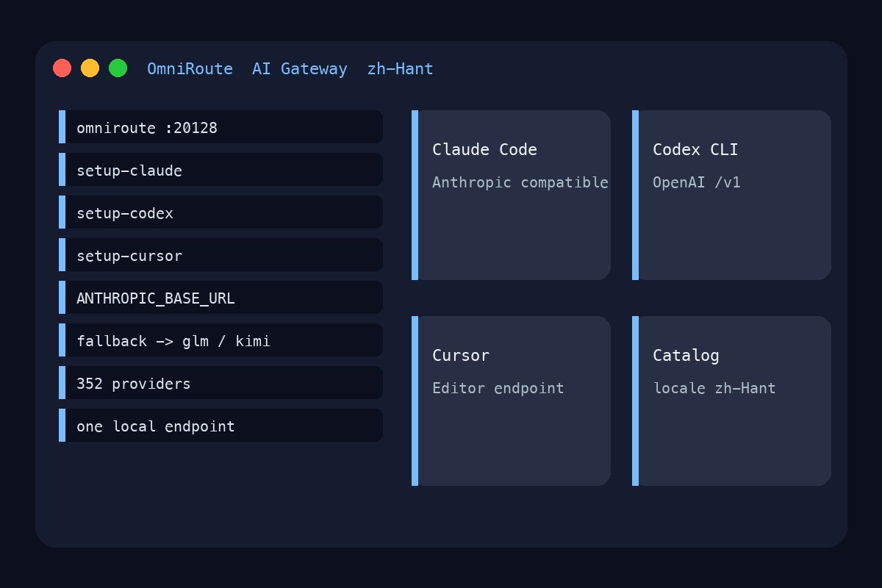Click the red close window dot

62,68
